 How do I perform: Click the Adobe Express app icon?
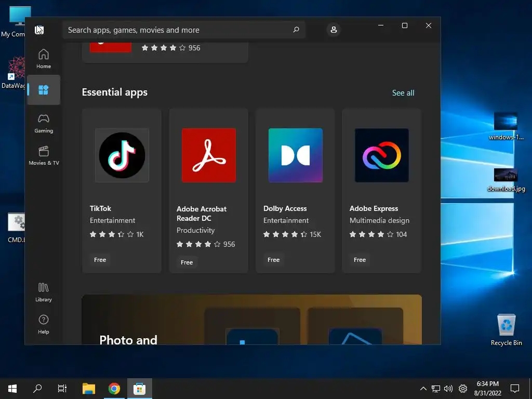(382, 155)
